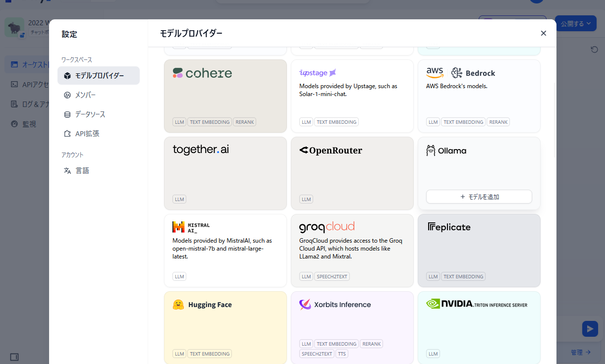Select the Mistral AI provider logo
The height and width of the screenshot is (364, 605).
click(x=191, y=227)
